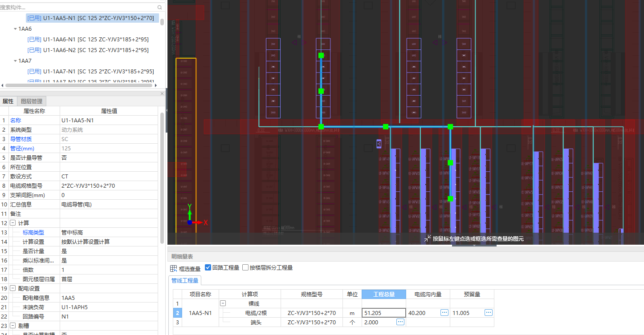Select the 管线工程量 tab
The width and height of the screenshot is (644, 335).
[185, 280]
